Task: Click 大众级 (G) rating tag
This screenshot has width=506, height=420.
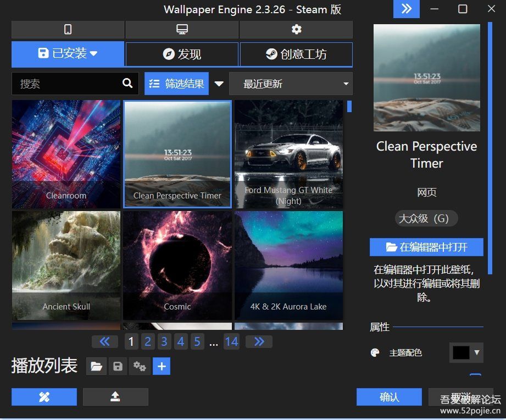Action: tap(426, 219)
